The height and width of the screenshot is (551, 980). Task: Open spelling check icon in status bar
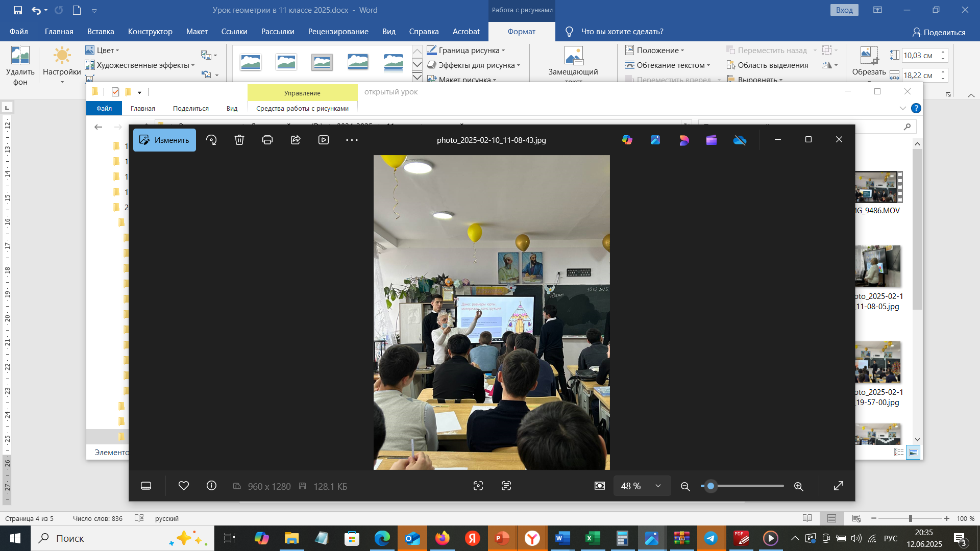[x=139, y=518]
